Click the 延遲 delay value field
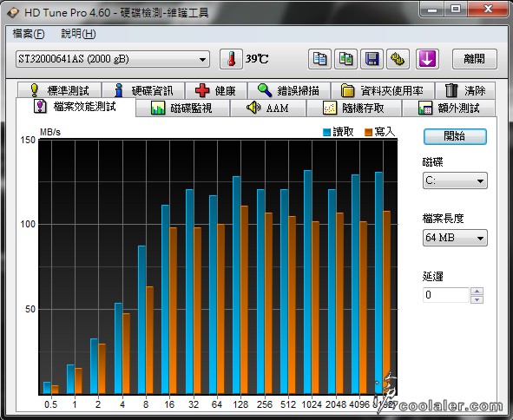 point(446,295)
